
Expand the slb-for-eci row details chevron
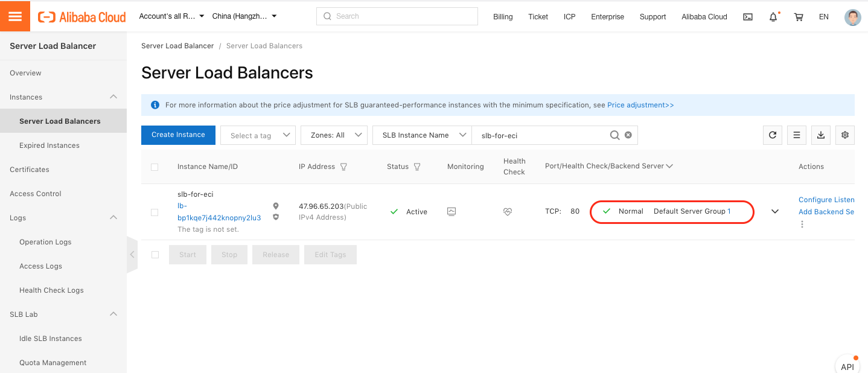pyautogui.click(x=775, y=212)
